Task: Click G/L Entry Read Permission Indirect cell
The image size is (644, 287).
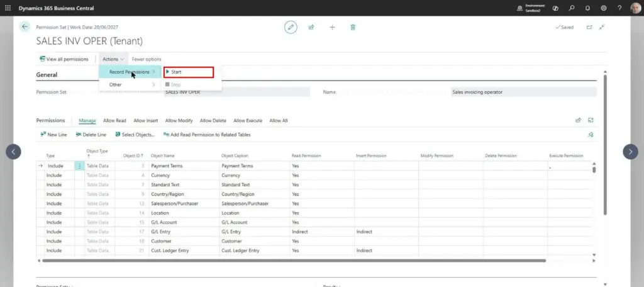Action: 322,232
